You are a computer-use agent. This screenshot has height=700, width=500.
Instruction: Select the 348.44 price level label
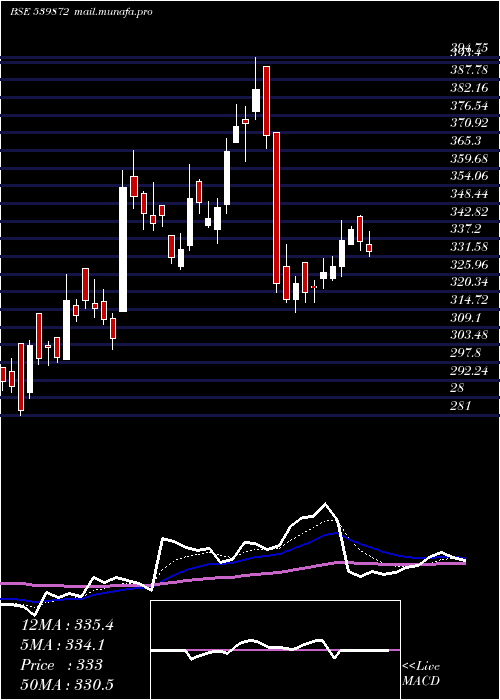click(469, 193)
